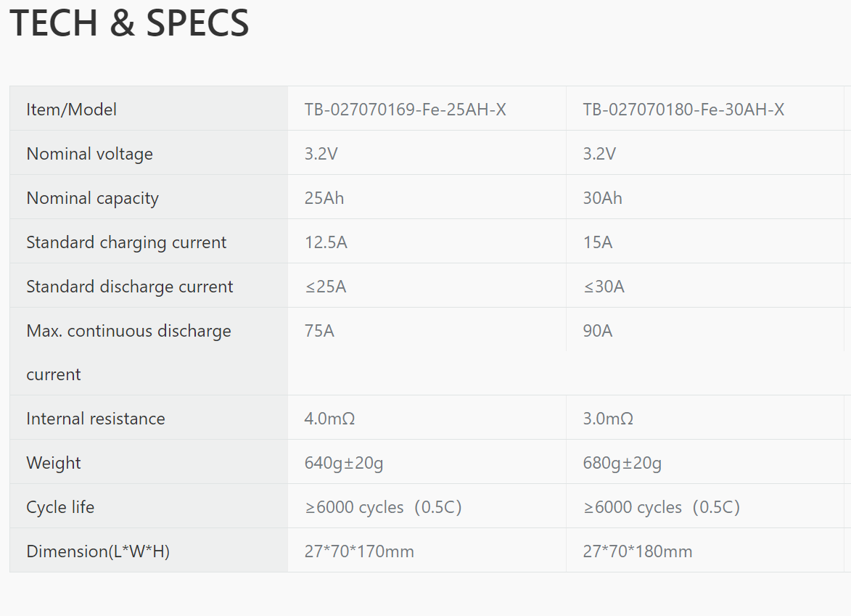Select the Cycle life row label
851x616 pixels.
click(60, 507)
